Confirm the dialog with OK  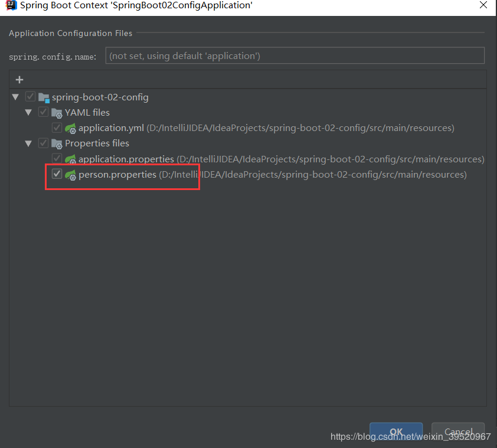tap(396, 431)
